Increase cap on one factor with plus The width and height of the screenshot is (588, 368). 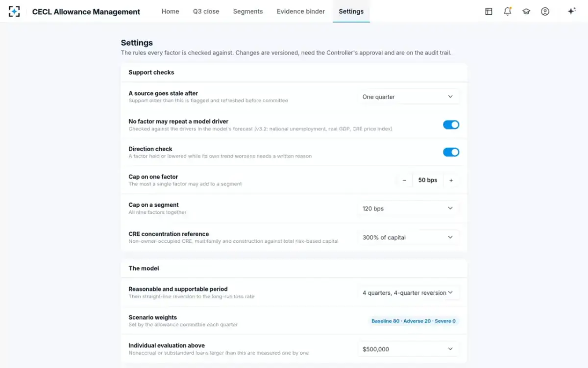pos(451,180)
